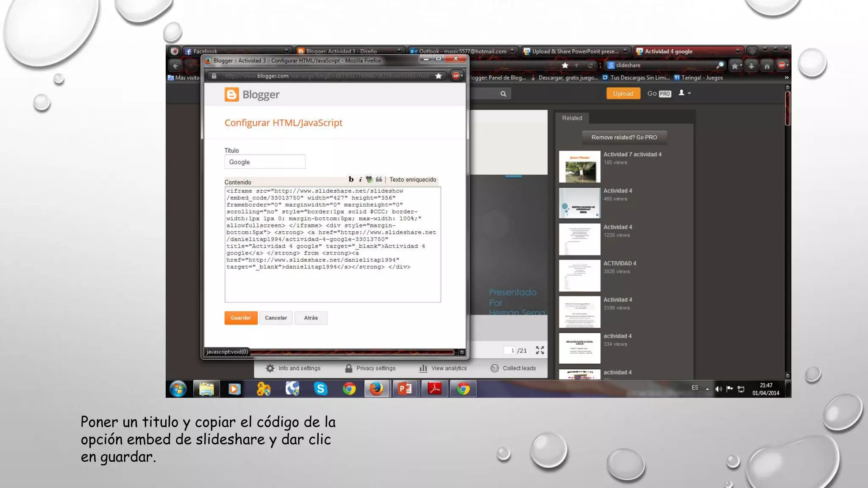Open actividad 4 with 334 views

point(579,348)
